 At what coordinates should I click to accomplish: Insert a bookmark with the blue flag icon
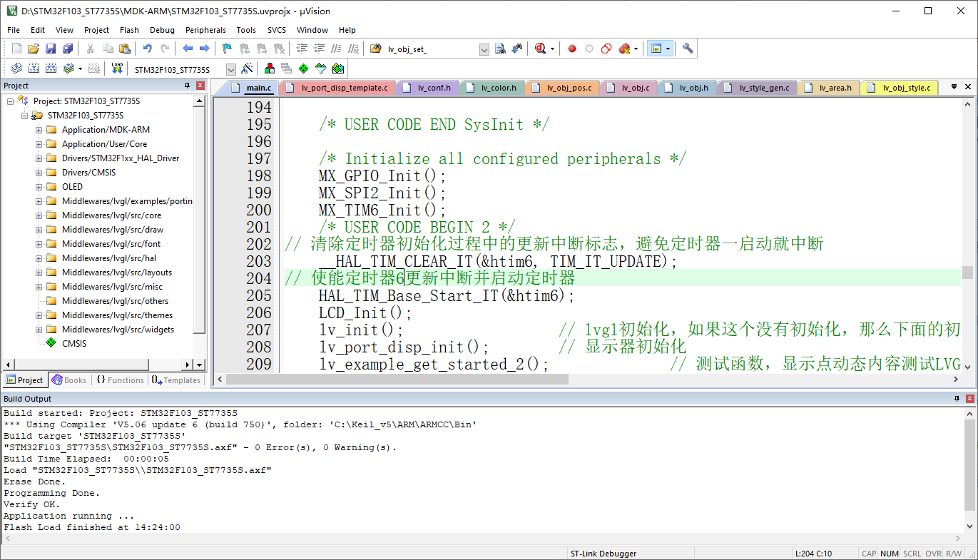click(x=227, y=49)
